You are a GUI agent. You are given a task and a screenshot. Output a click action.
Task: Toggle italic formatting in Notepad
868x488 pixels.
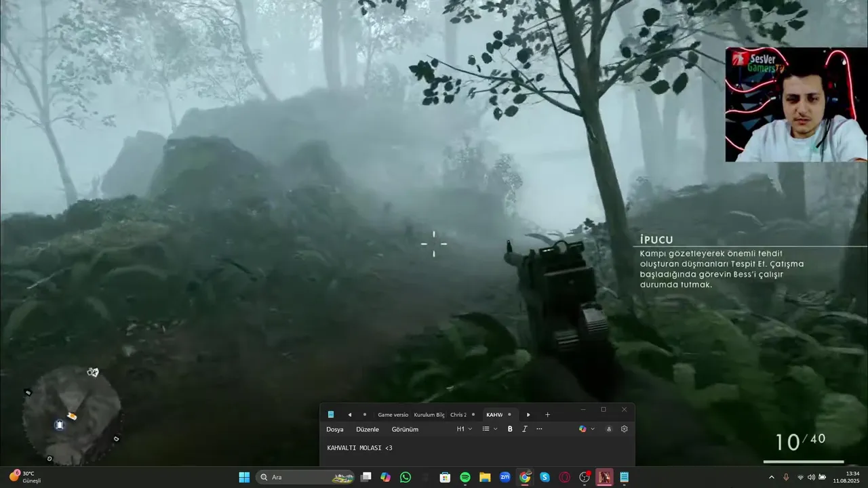(524, 429)
